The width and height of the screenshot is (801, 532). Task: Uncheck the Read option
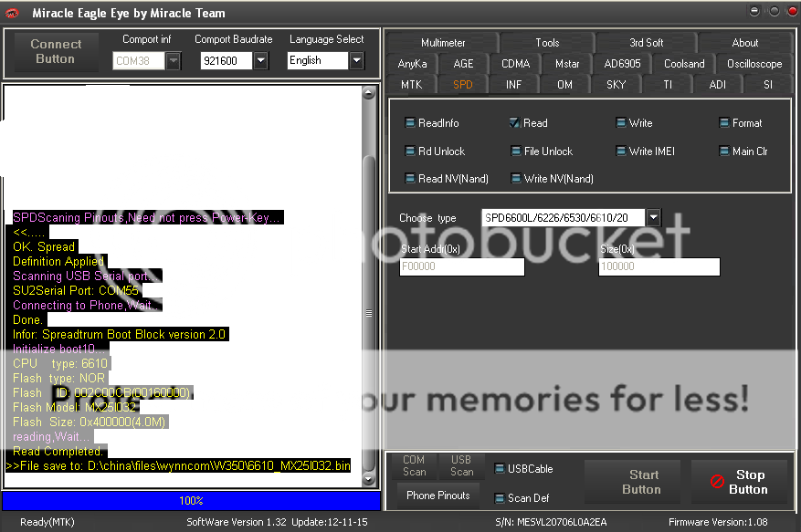click(x=514, y=122)
